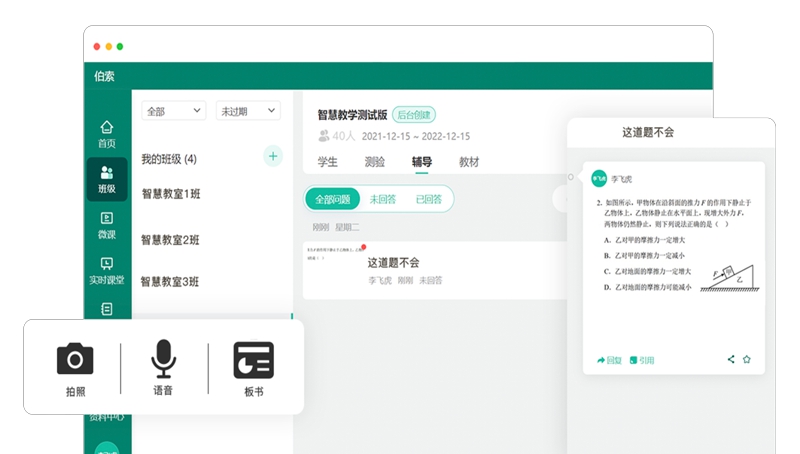Add a new class with plus button
The image size is (800, 454).
click(272, 156)
